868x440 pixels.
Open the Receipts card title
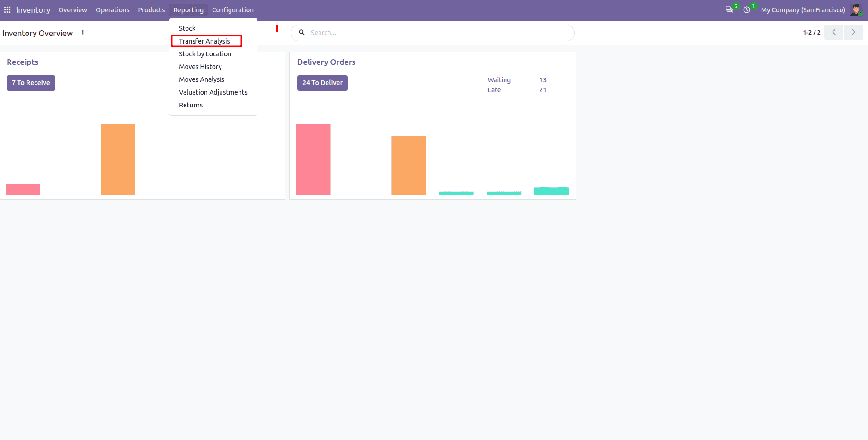pyautogui.click(x=23, y=62)
